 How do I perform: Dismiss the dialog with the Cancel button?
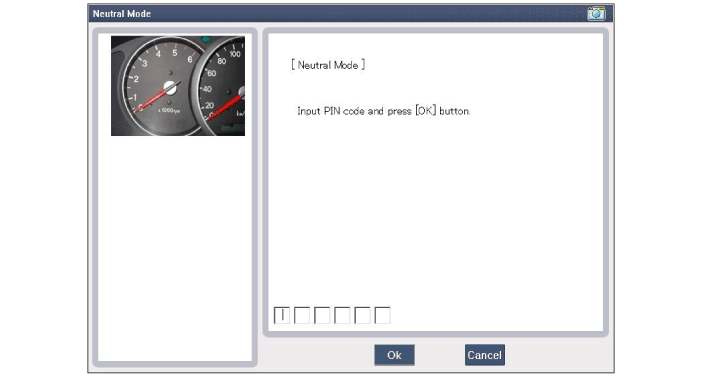coord(485,355)
